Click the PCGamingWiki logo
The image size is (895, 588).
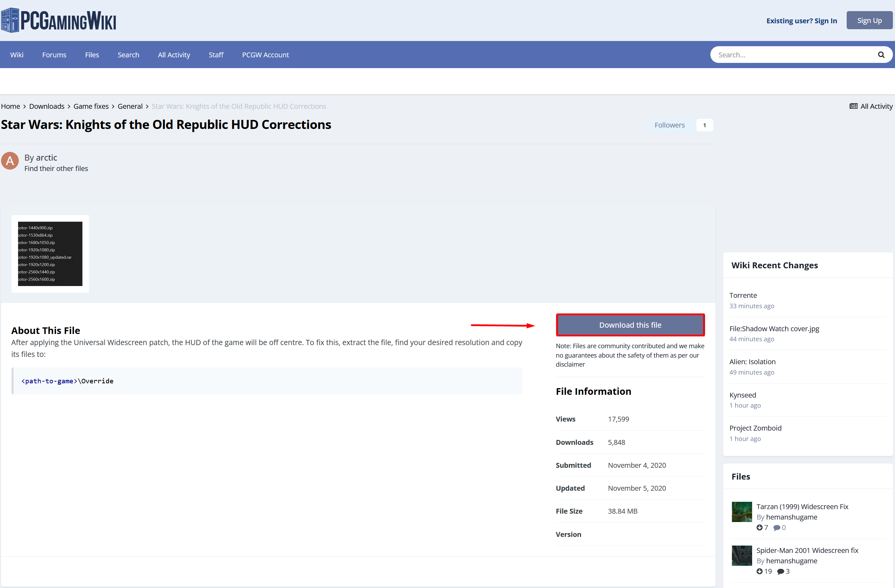point(59,20)
